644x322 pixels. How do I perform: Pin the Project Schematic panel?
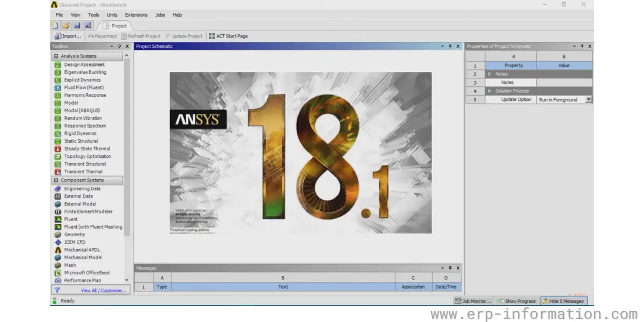pos(450,46)
